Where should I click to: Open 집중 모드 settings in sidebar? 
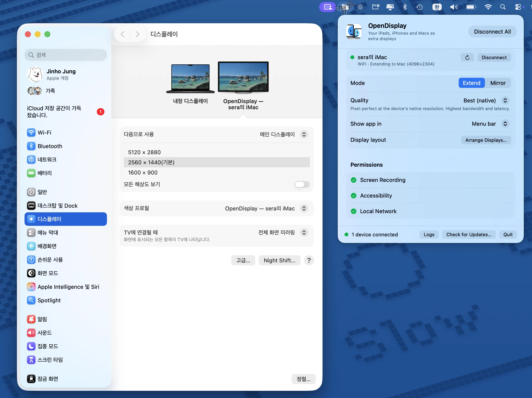[66, 346]
